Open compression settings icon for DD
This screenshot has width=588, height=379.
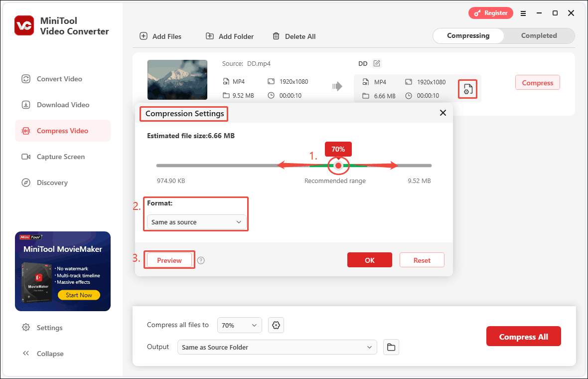pyautogui.click(x=467, y=89)
